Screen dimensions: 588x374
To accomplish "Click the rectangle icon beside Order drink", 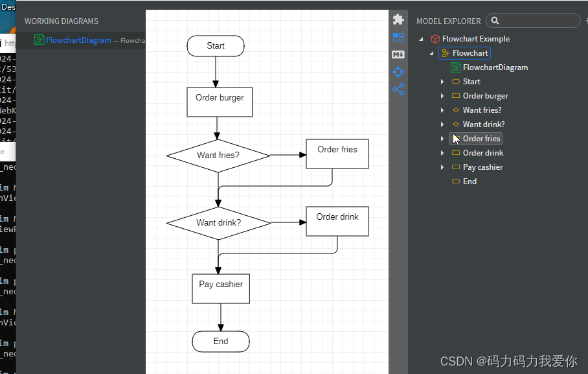I will point(456,153).
